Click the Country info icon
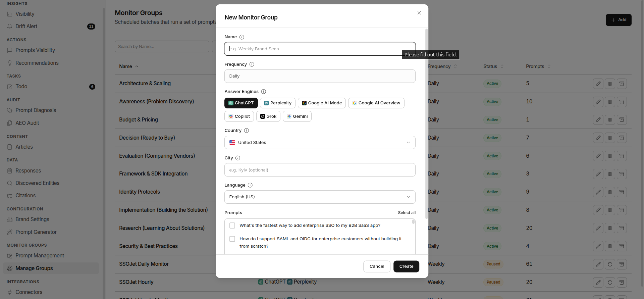 tap(246, 131)
